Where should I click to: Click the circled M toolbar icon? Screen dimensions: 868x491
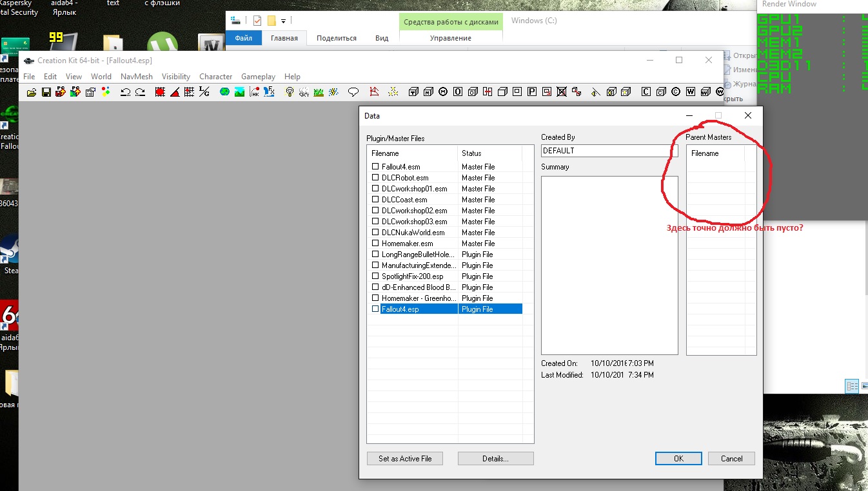[x=443, y=92]
